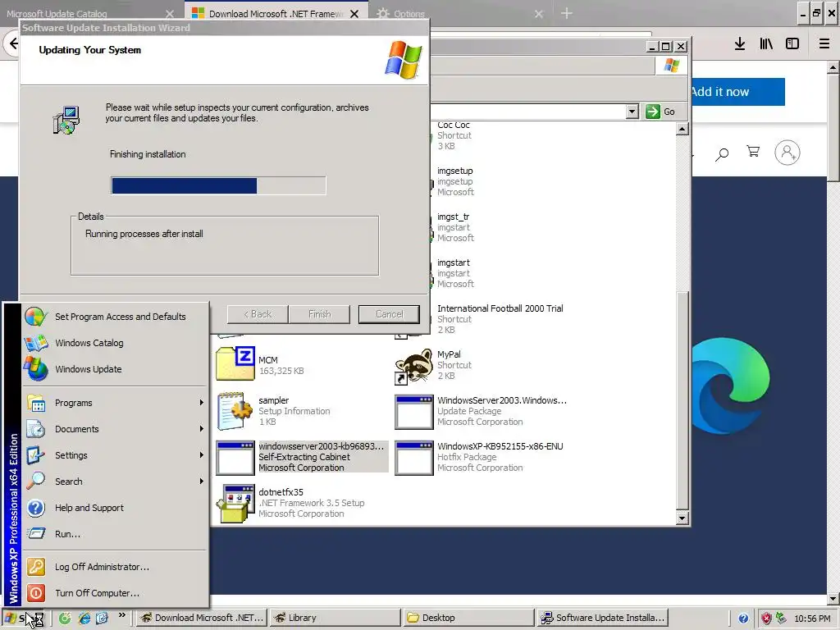Select the WindowsXP-KB952155-x86-ENU hotfix icon
Screen dimensions: 840x630
pos(413,458)
